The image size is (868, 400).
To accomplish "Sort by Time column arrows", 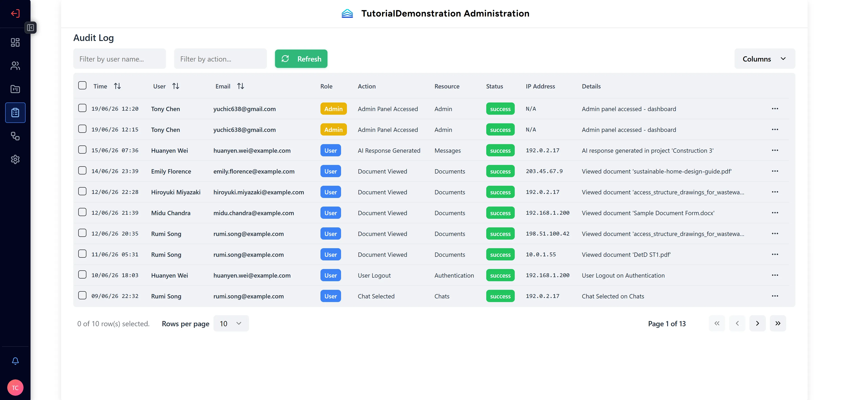I will [x=117, y=86].
